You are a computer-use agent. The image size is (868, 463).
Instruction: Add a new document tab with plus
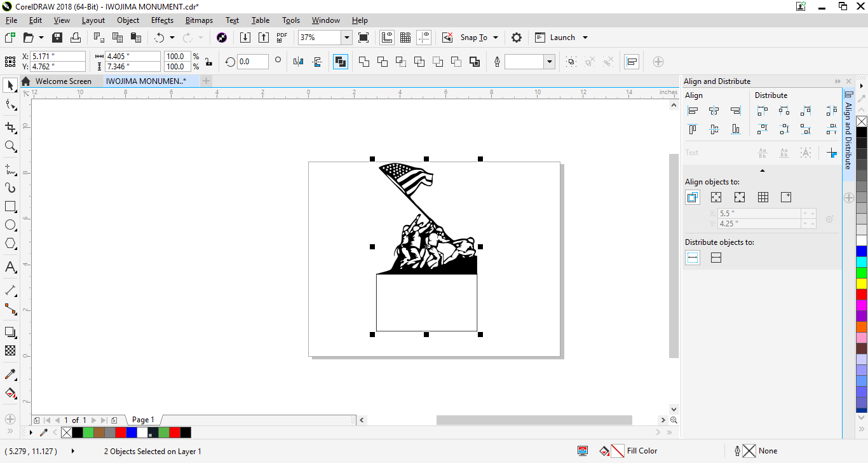pos(206,81)
